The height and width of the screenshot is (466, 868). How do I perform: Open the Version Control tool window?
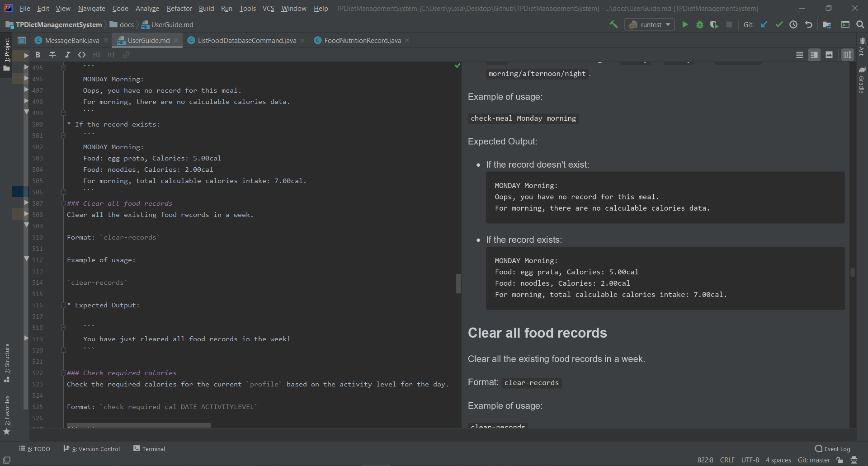92,449
